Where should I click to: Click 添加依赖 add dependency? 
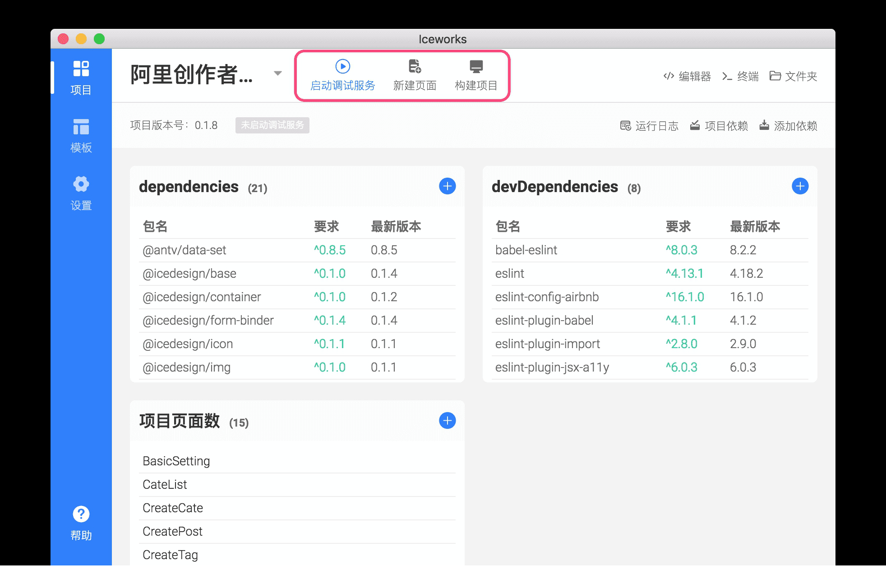789,126
